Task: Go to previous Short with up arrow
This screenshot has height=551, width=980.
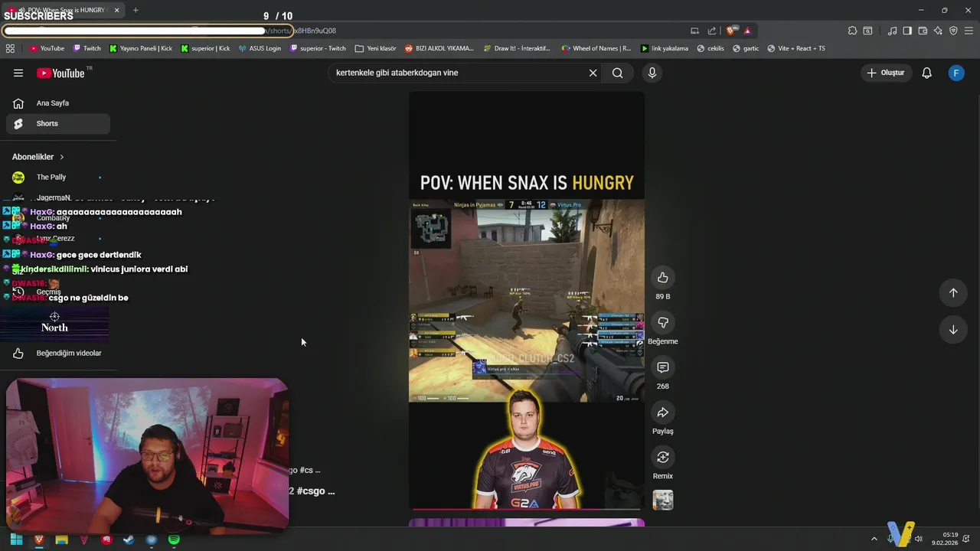Action: tap(953, 292)
